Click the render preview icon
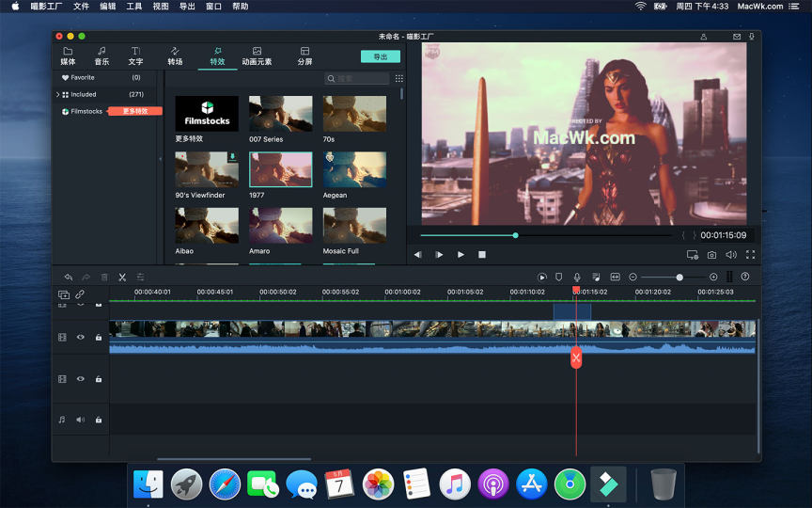The width and height of the screenshot is (812, 508). [541, 278]
